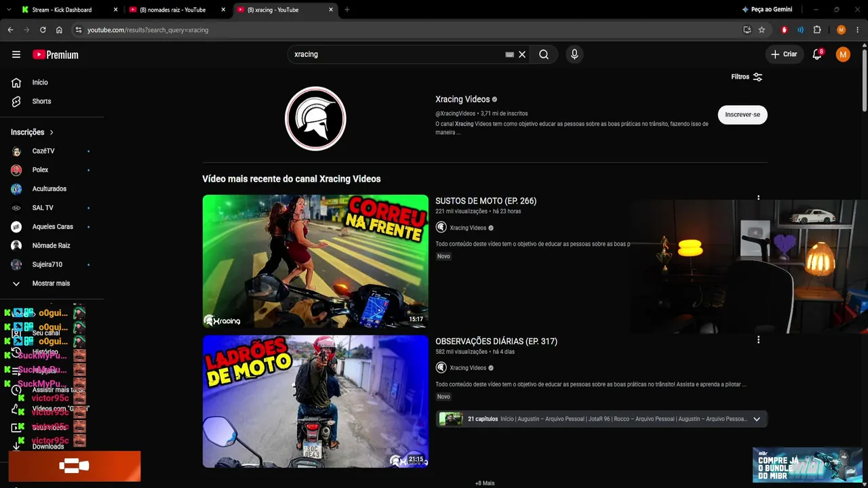Start voice search with the microphone
This screenshot has height=488, width=868.
pos(574,55)
